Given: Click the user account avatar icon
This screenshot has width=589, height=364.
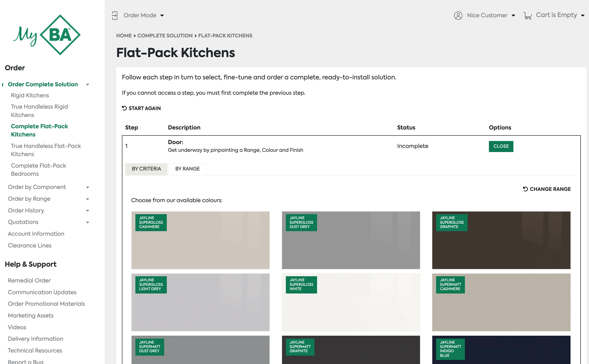Looking at the screenshot, I should click(x=458, y=15).
